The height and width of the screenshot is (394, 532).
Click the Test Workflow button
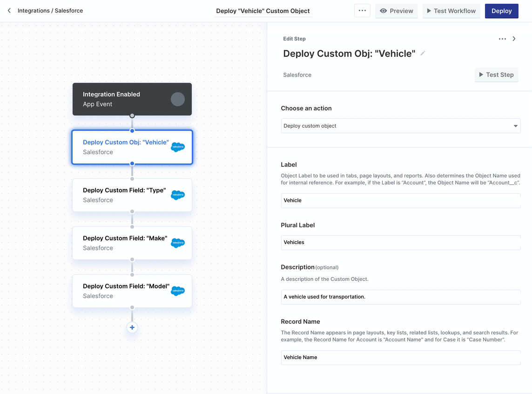451,11
